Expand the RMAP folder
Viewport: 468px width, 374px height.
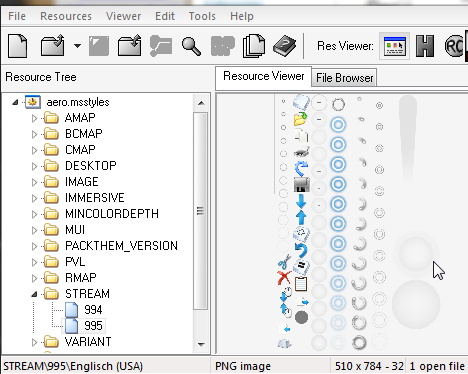click(x=34, y=278)
